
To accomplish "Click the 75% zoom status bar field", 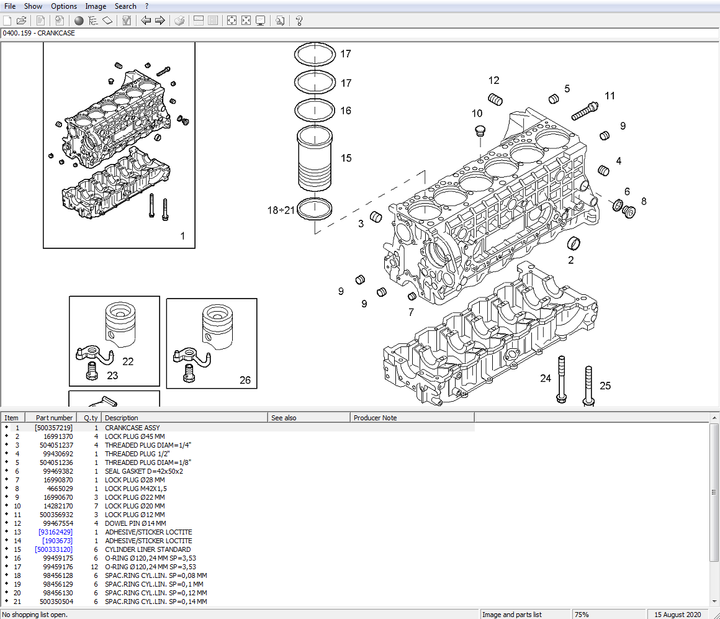I will click(x=608, y=614).
